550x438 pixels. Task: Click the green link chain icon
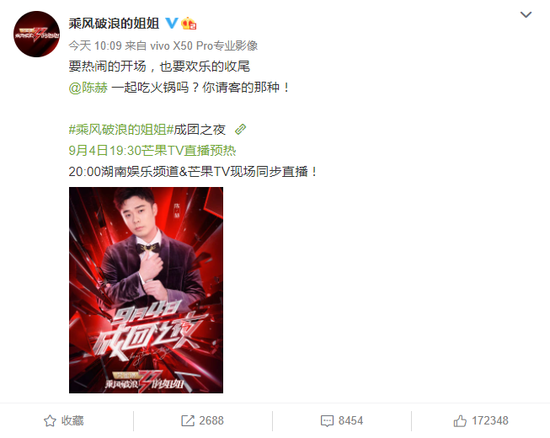pos(240,130)
